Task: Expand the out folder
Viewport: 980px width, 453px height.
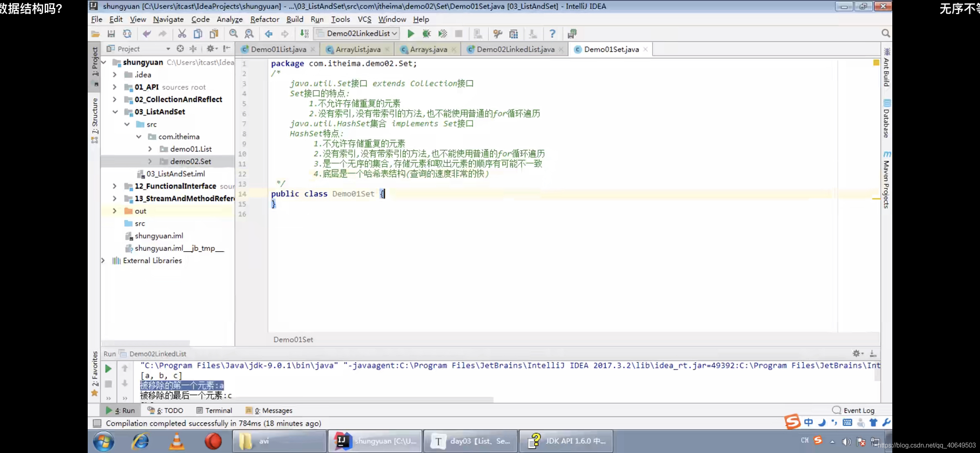Action: (115, 211)
